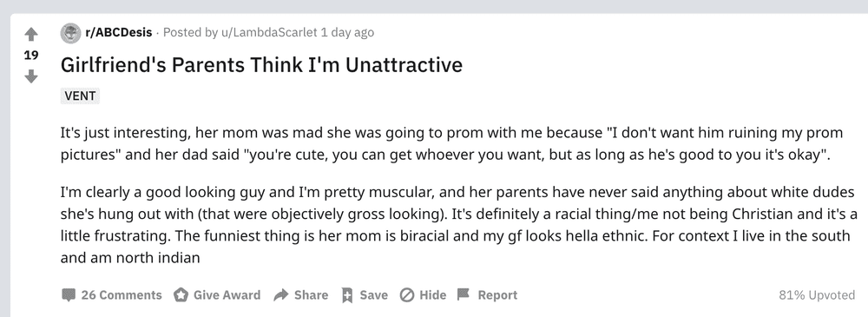The width and height of the screenshot is (868, 317).
Task: Filter posts by the VENT flair
Action: 80,96
